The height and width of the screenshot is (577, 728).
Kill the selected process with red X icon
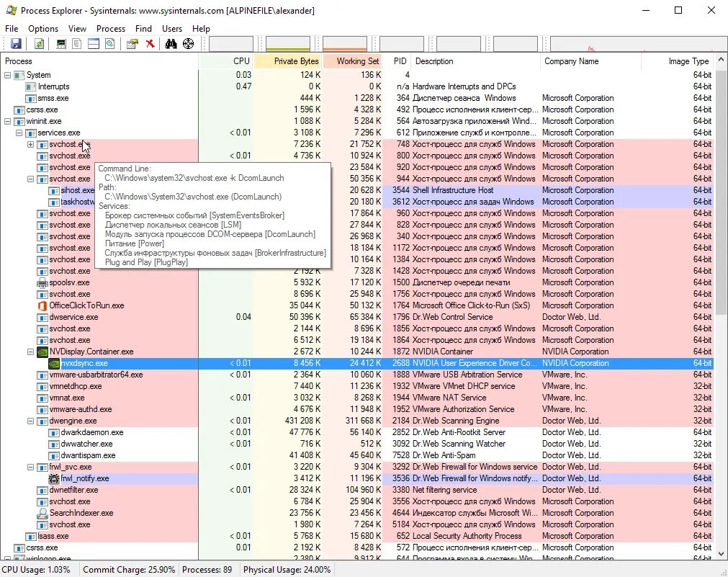150,43
